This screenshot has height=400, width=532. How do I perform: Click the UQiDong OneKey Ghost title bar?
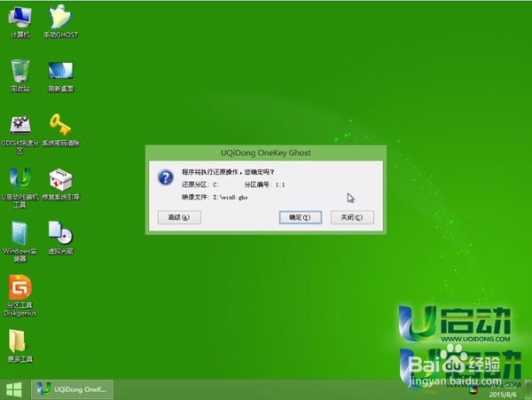point(266,153)
